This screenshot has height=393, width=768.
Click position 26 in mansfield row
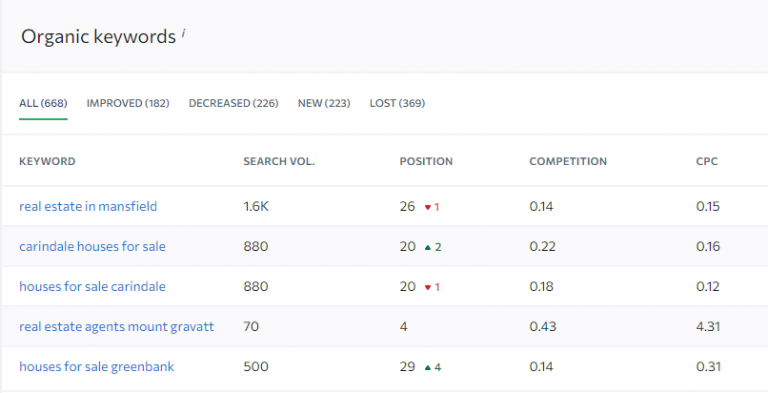click(407, 206)
